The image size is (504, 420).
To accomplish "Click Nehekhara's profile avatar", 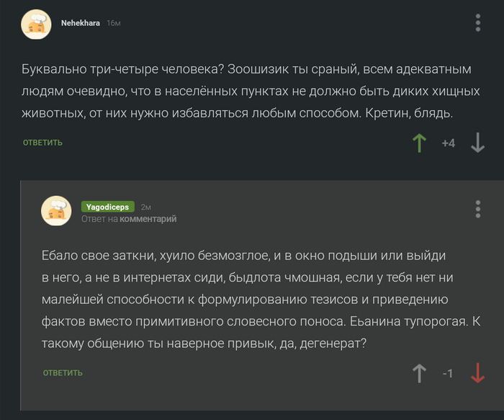I will point(37,24).
